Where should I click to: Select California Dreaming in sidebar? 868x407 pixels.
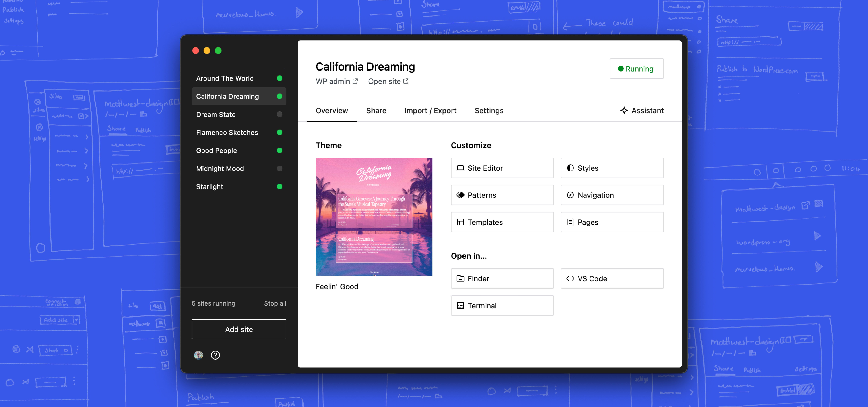pyautogui.click(x=239, y=96)
